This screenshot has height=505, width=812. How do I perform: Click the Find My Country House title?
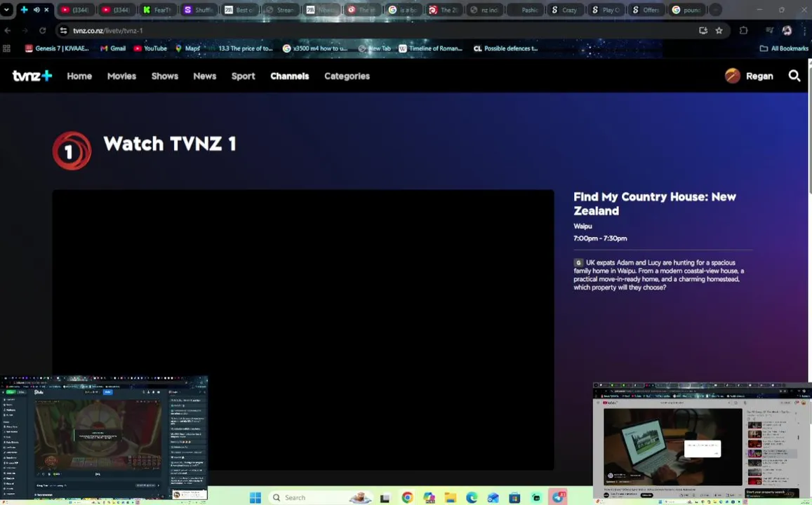655,204
